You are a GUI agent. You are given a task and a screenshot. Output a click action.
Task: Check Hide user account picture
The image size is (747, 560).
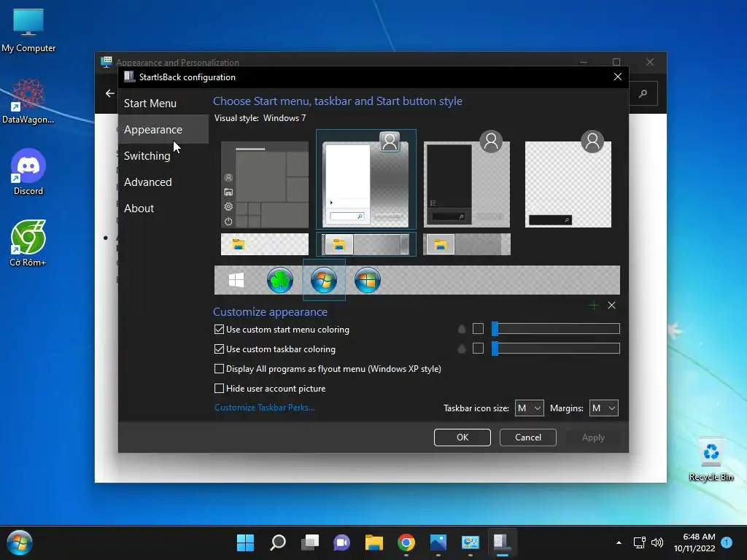(219, 388)
